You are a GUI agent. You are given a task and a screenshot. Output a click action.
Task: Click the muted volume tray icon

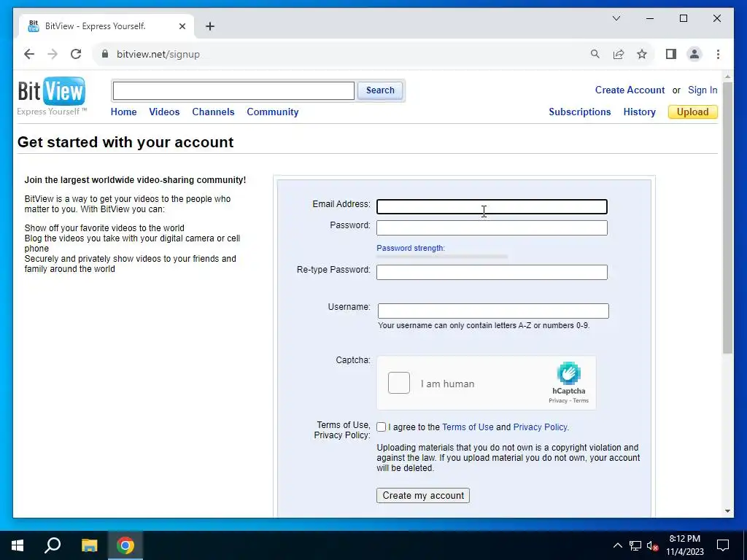(653, 545)
